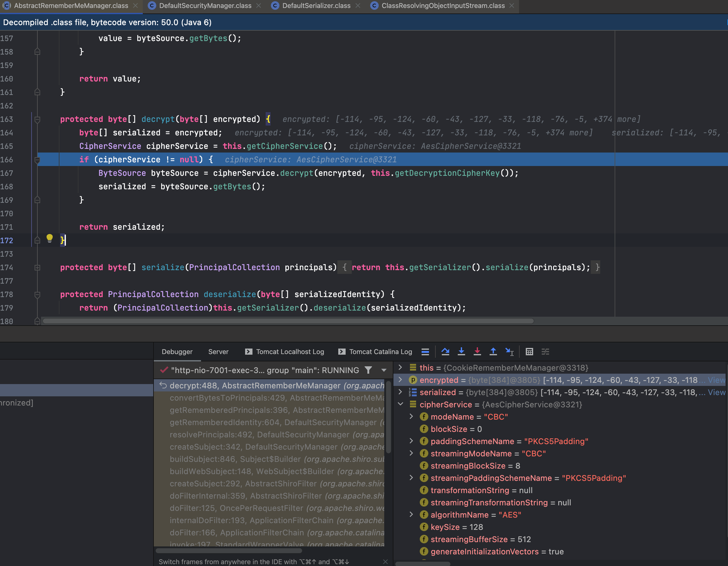728x566 pixels.
Task: Click the editor horizontal scrollbar
Action: point(288,321)
